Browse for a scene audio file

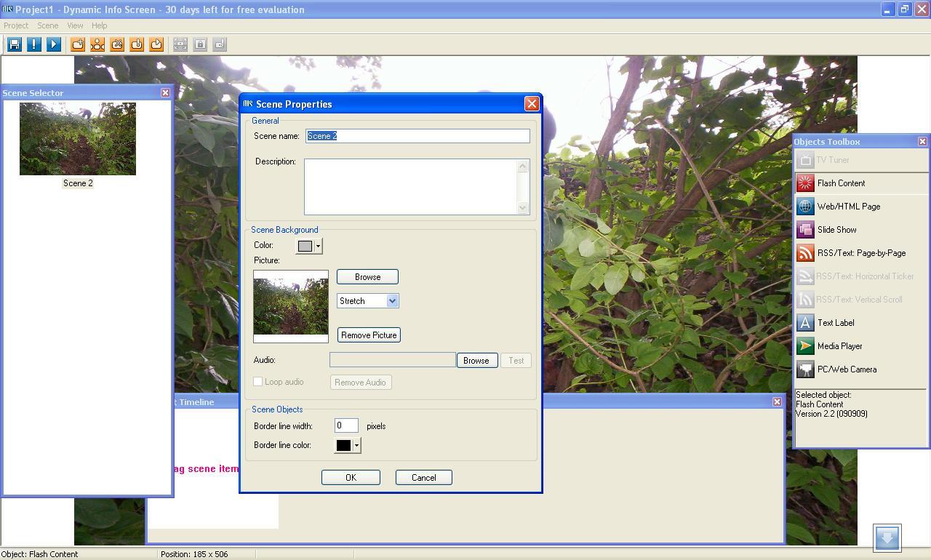pos(476,361)
